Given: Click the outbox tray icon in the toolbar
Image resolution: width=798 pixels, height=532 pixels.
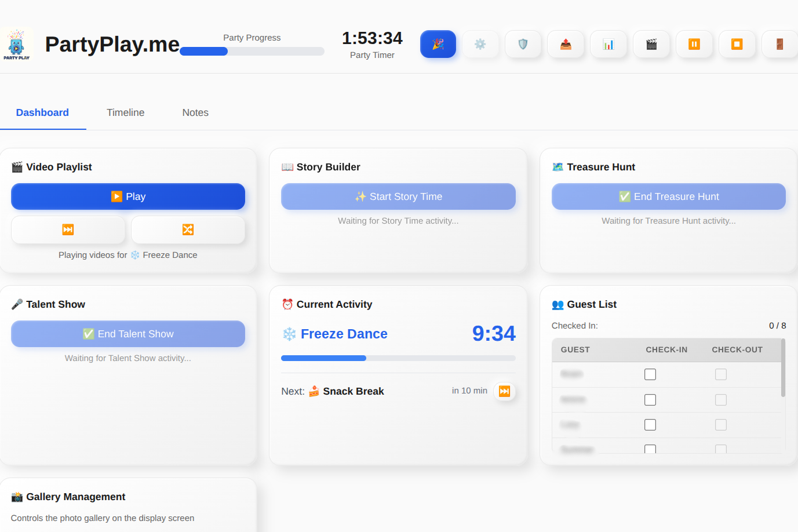Looking at the screenshot, I should click(x=566, y=44).
